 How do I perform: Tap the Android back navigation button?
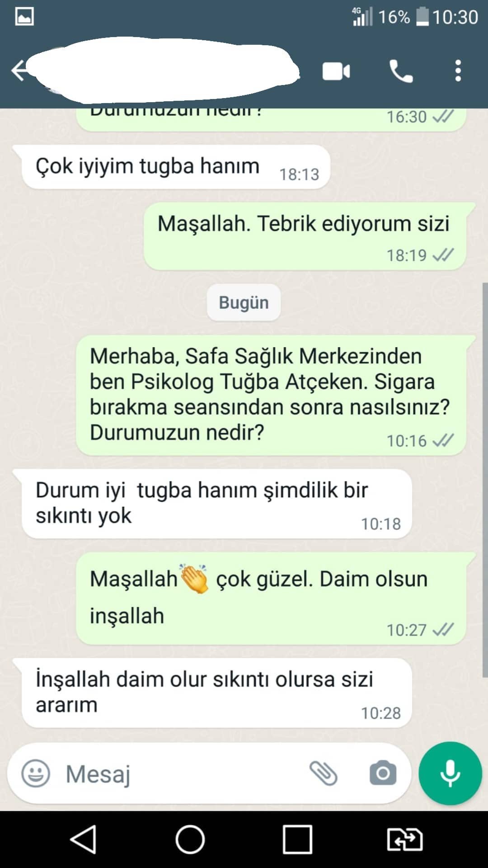pos(84,840)
